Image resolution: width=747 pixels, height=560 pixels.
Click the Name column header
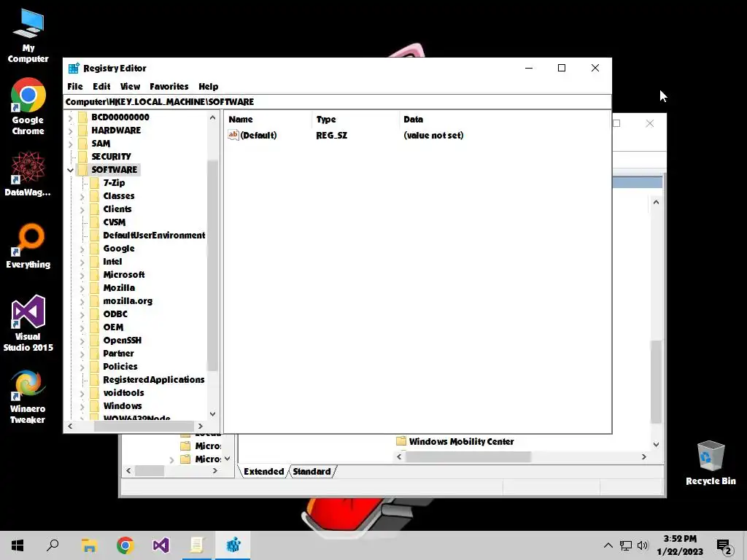point(268,120)
